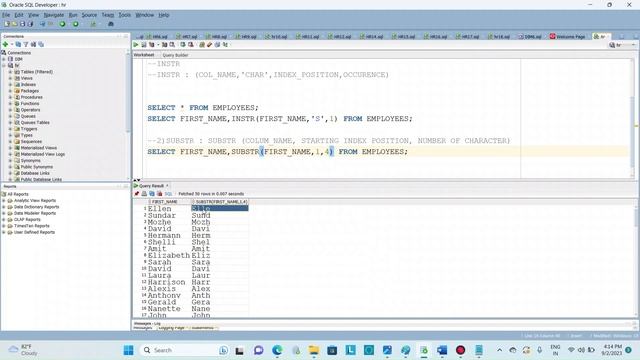
Task: Click the New Connection green plus icon
Action: point(6,44)
